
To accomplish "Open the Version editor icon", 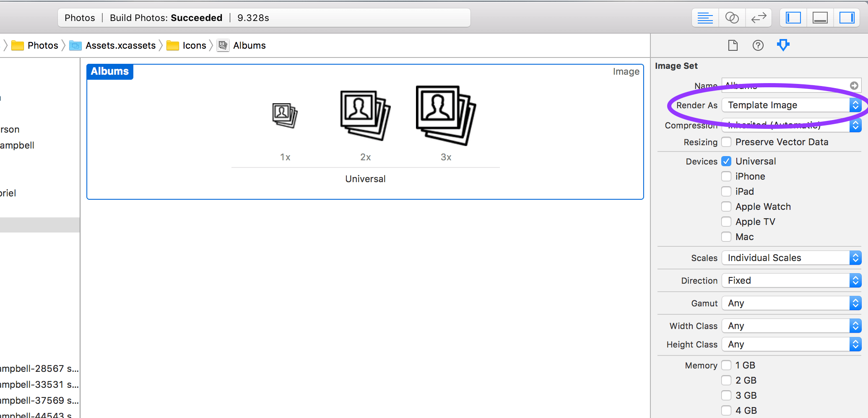I will point(759,18).
